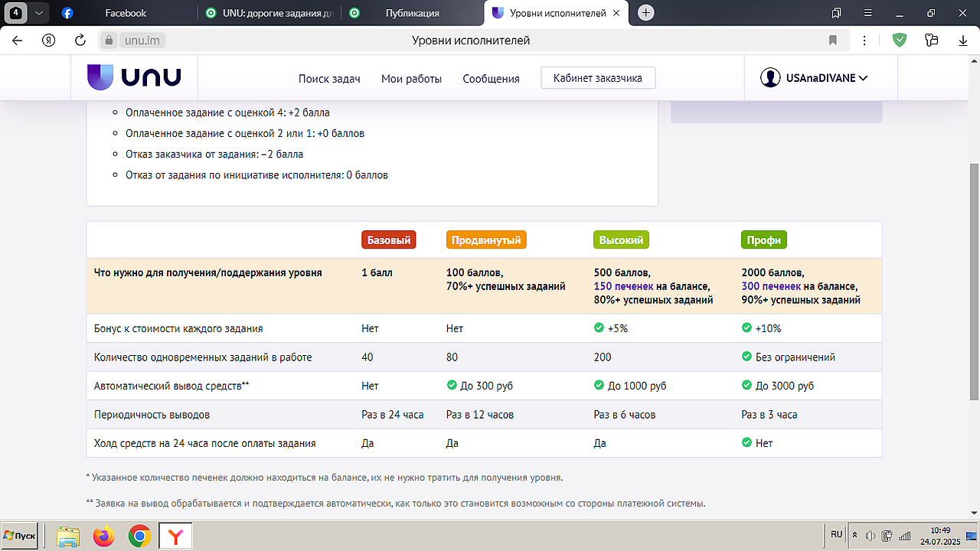This screenshot has height=551, width=980.
Task: Open the Мои работы menu item
Action: (x=411, y=79)
